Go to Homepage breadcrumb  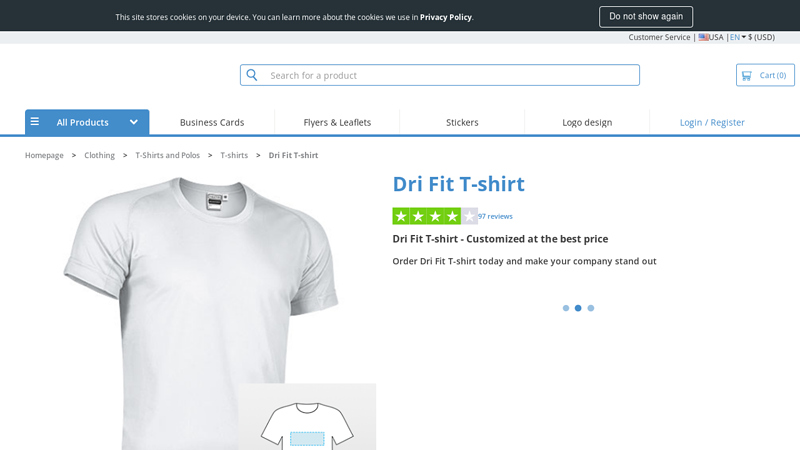pyautogui.click(x=44, y=155)
